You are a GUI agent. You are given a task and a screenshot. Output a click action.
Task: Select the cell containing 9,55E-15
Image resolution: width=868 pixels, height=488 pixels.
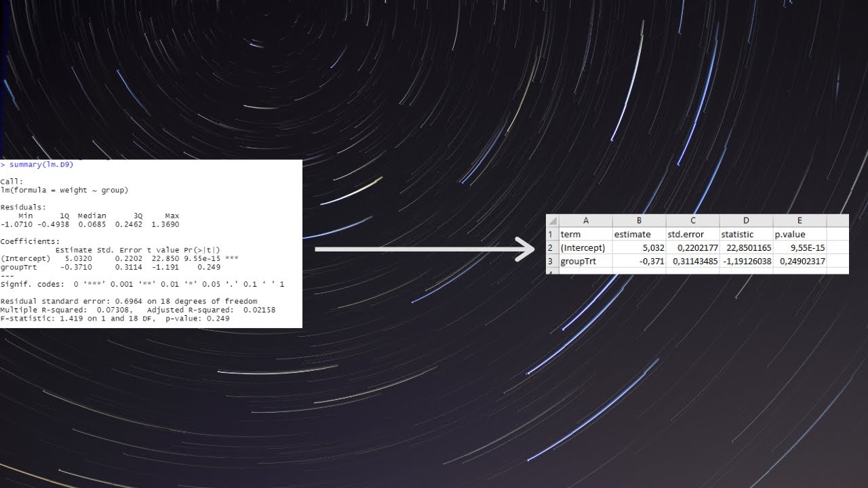click(800, 247)
